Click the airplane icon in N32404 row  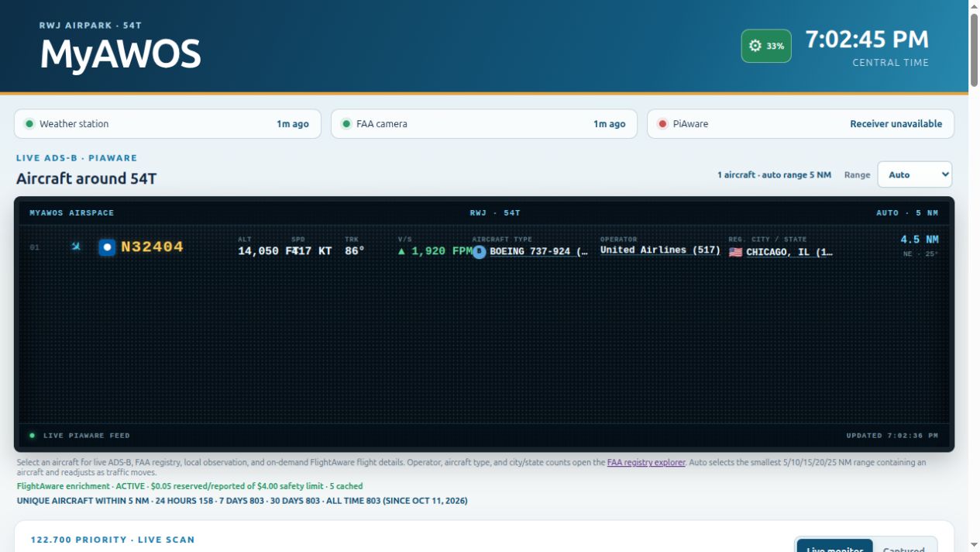tap(76, 247)
